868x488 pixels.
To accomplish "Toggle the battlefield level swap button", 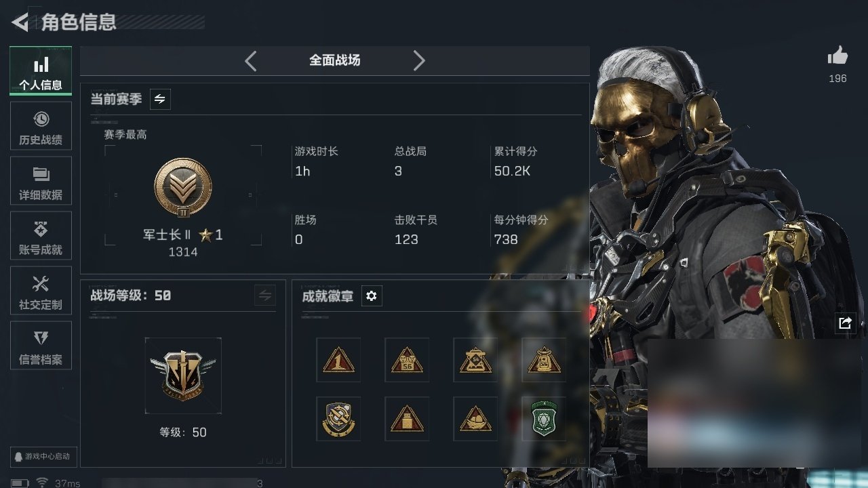I will click(x=265, y=296).
